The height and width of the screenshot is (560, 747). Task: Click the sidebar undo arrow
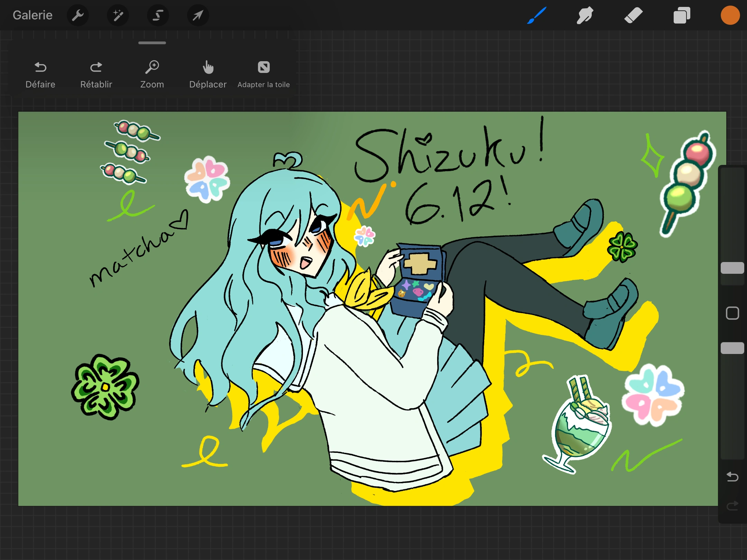point(732,477)
